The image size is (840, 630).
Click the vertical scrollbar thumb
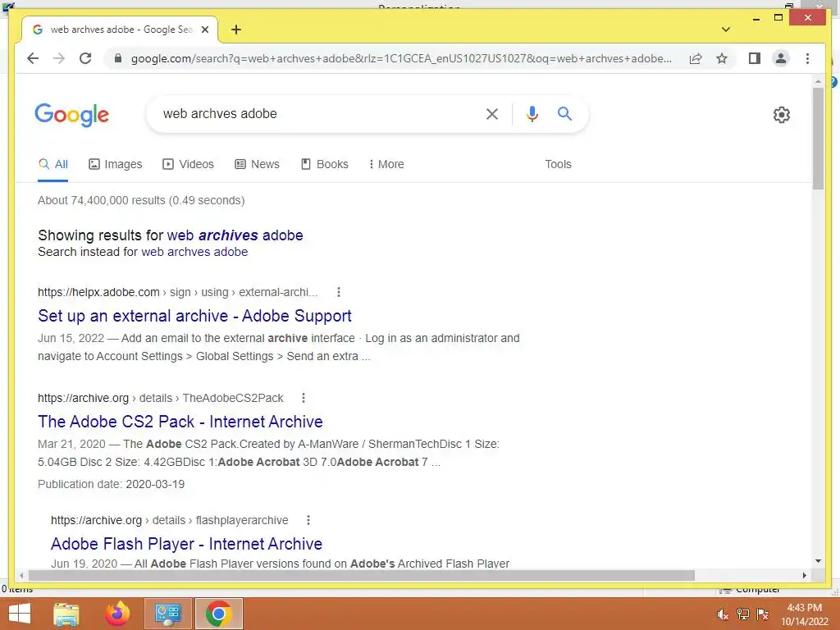point(818,138)
